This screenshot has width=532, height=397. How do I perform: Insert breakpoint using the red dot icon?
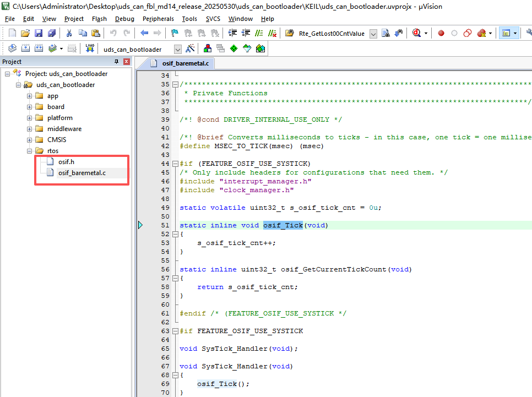pyautogui.click(x=441, y=33)
